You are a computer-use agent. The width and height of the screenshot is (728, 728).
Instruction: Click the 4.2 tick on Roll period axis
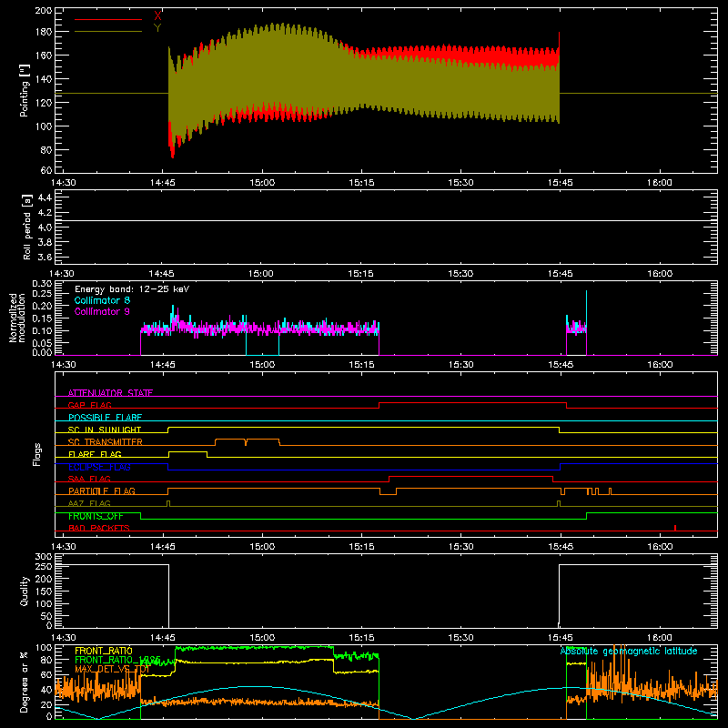click(x=45, y=213)
